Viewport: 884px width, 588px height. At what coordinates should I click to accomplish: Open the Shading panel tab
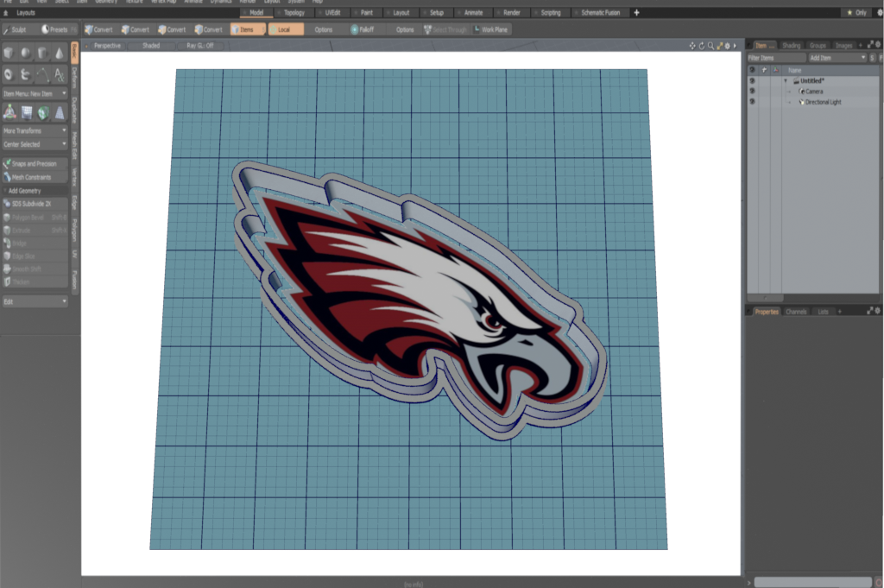click(791, 45)
